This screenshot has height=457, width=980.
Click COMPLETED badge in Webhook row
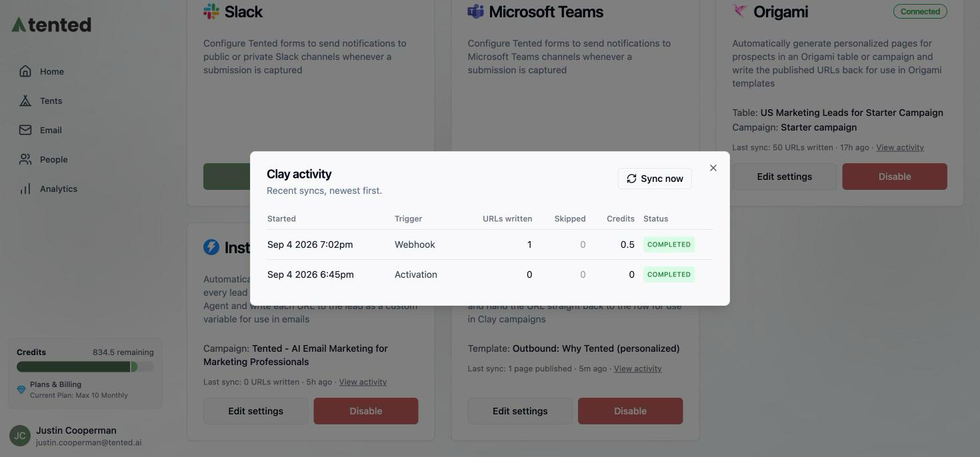coord(669,244)
